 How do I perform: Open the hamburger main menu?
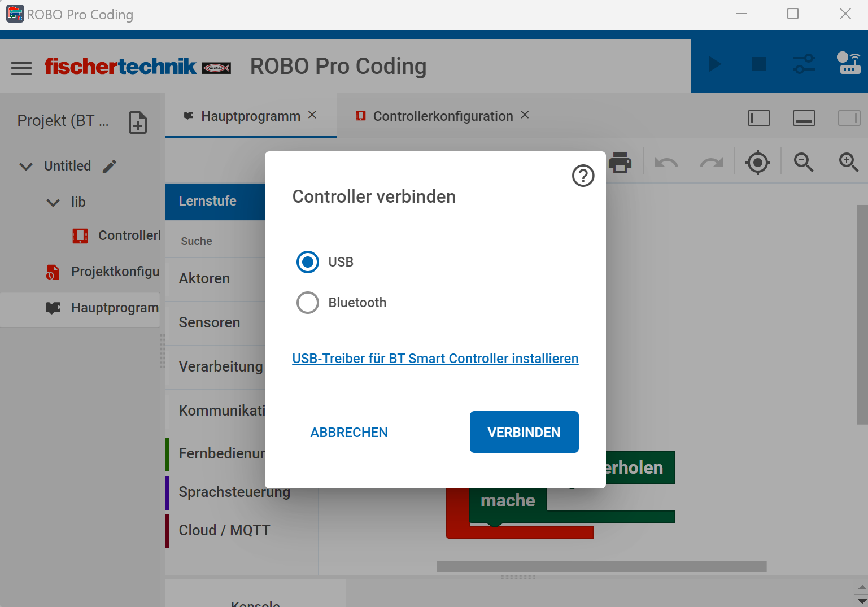[x=21, y=68]
